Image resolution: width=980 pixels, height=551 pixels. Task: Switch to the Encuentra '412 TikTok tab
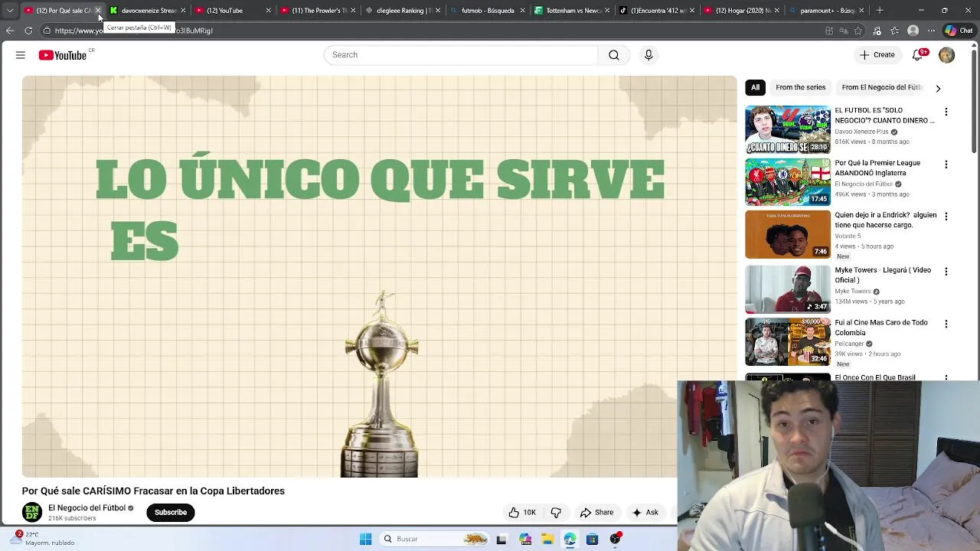tap(658, 11)
